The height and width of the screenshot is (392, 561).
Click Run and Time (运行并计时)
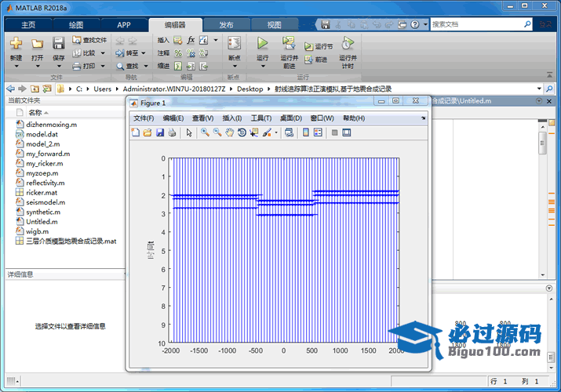click(x=348, y=52)
